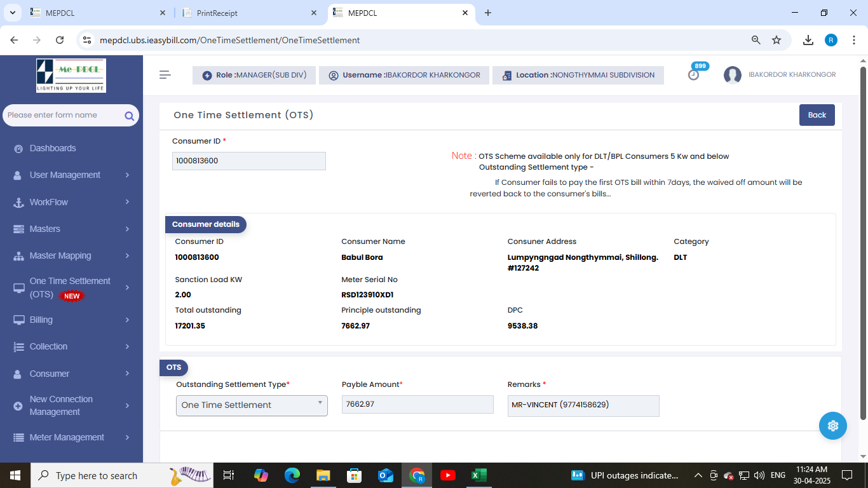
Task: Bookmark this page with star icon
Action: (776, 40)
